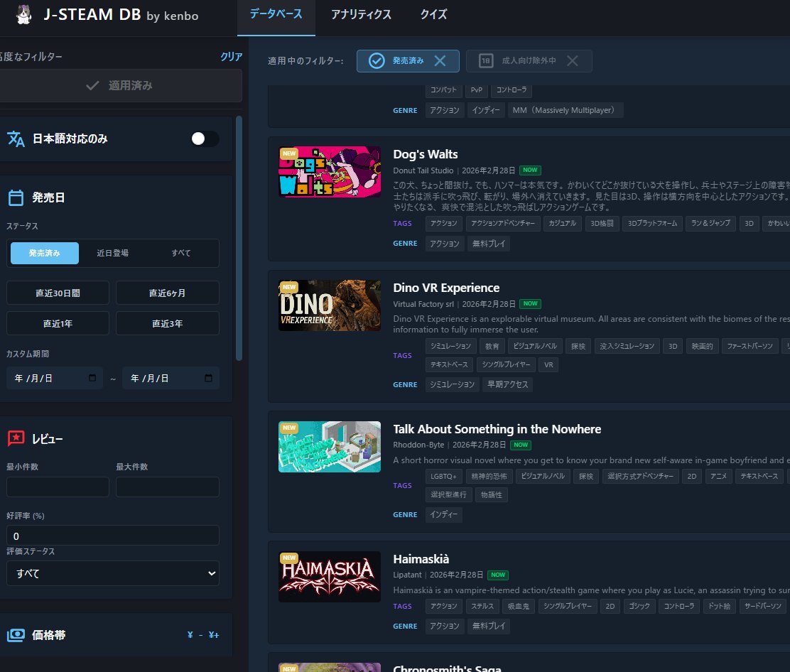
Task: Click the NOW badge for Dino VR Experience
Action: point(530,304)
